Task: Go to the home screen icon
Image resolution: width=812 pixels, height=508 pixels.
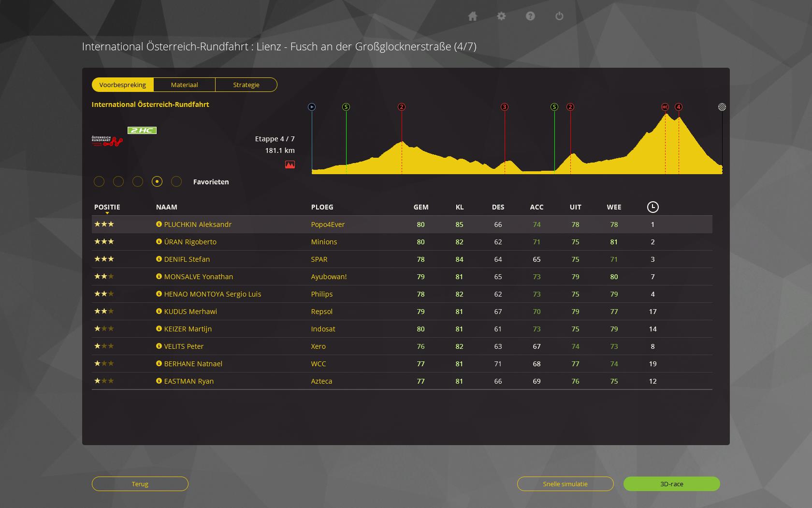Action: (473, 16)
